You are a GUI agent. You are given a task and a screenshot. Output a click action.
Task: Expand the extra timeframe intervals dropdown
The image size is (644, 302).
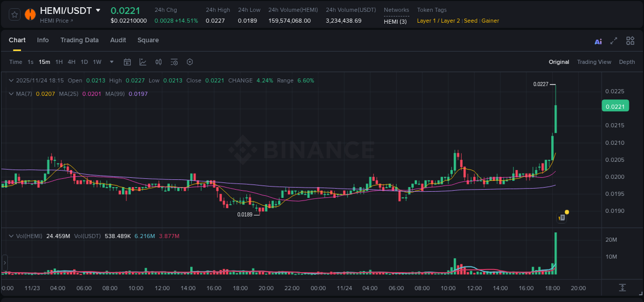point(111,62)
